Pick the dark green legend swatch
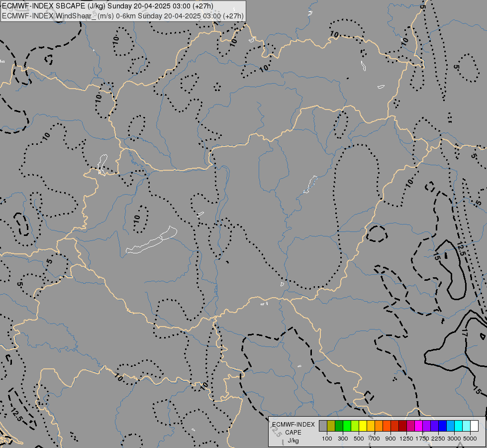The width and height of the screenshot is (487, 448). pyautogui.click(x=339, y=426)
